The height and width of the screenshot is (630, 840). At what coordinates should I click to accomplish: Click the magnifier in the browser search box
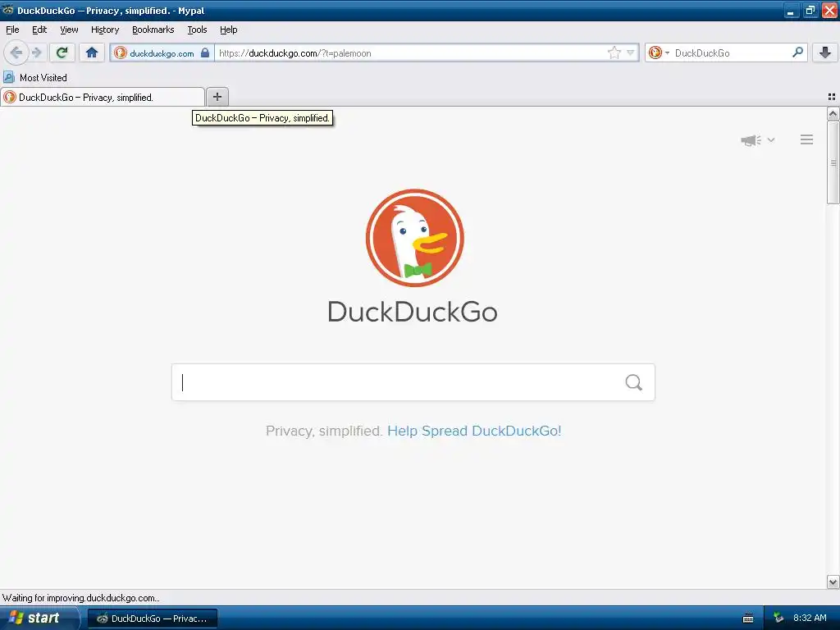797,52
